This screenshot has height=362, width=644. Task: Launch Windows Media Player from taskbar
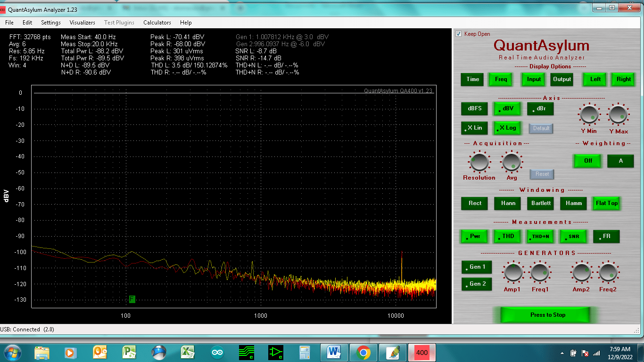click(71, 353)
